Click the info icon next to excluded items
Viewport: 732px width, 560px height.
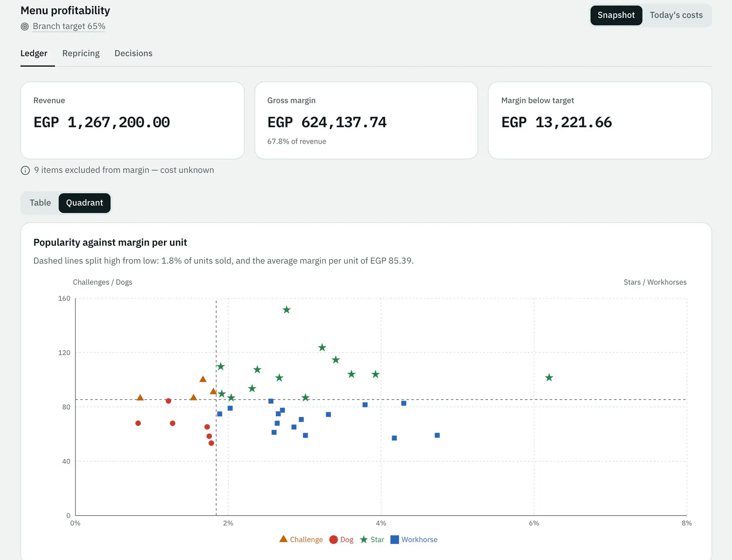click(x=25, y=171)
